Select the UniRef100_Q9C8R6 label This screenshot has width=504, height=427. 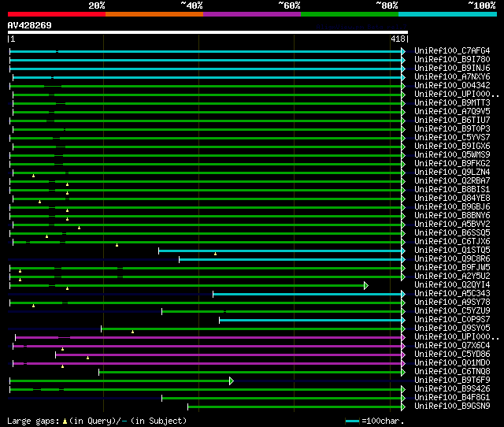[x=452, y=259]
